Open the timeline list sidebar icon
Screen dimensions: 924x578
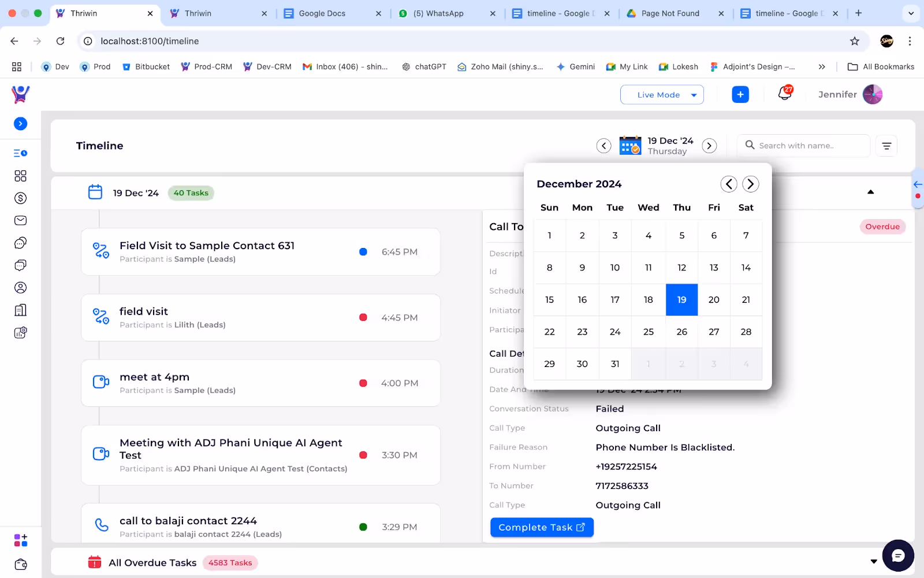pos(20,153)
